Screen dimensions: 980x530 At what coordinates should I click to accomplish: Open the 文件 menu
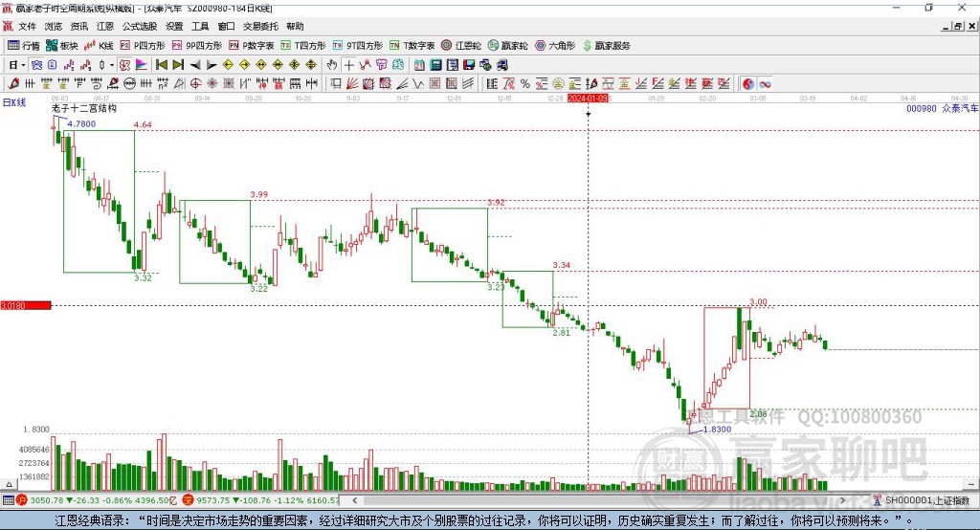click(28, 26)
